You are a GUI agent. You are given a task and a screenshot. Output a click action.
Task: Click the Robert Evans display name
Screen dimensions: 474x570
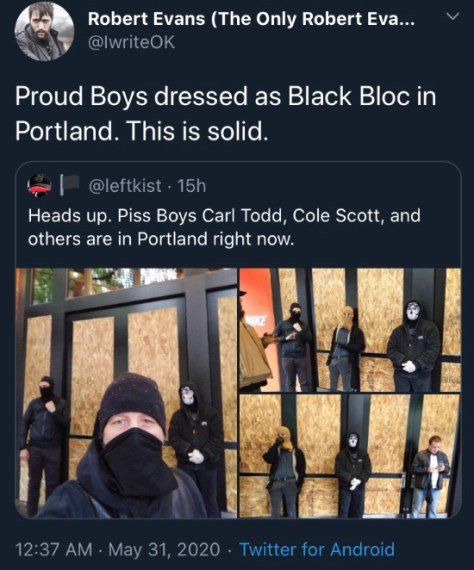[251, 19]
